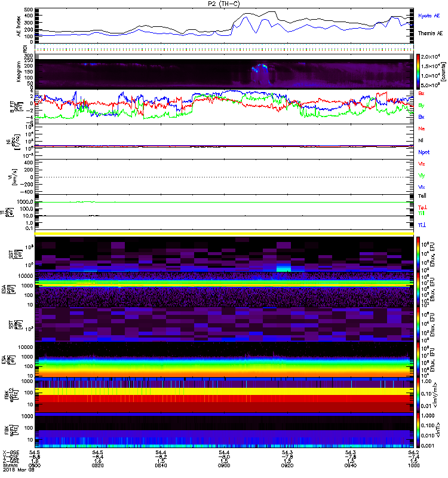
Task: Click the 0.001 tick on scm color bar
Action: point(427,446)
